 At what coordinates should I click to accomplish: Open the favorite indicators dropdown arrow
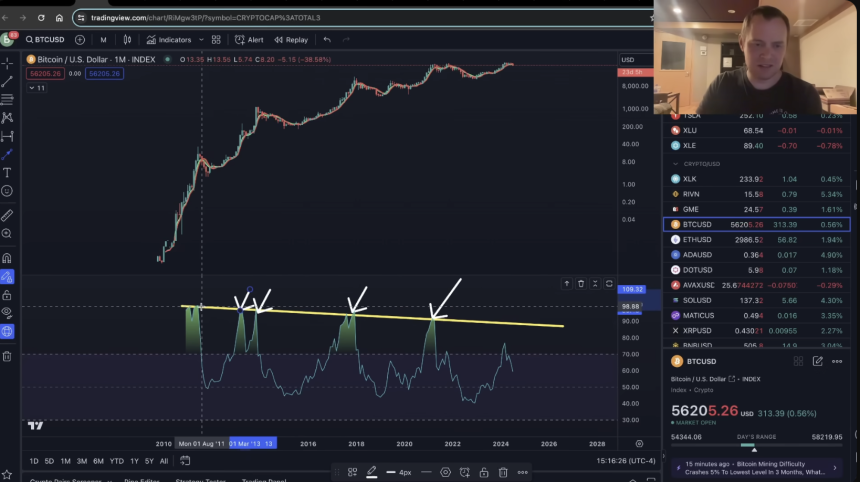pos(197,40)
